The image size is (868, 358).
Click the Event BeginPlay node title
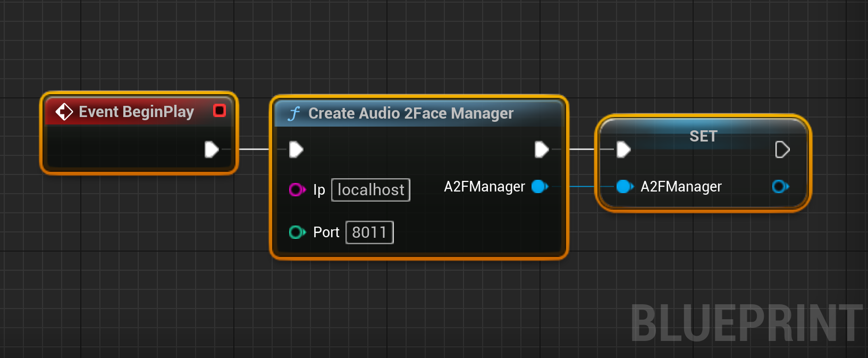[136, 112]
